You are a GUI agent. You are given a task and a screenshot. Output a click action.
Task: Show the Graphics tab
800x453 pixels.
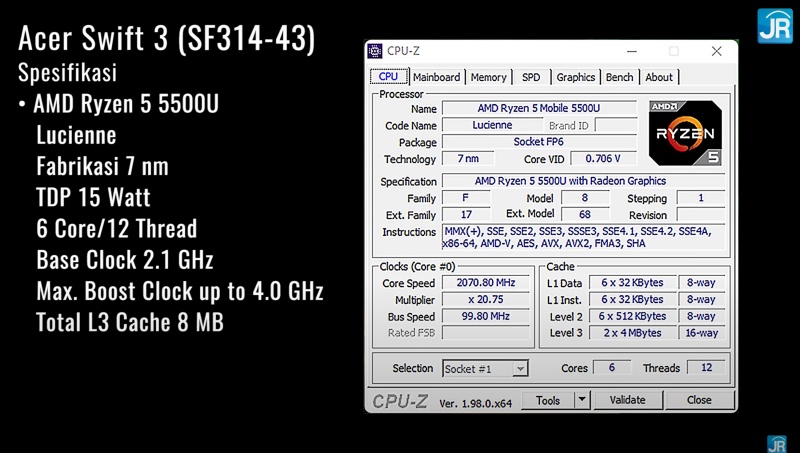[576, 77]
